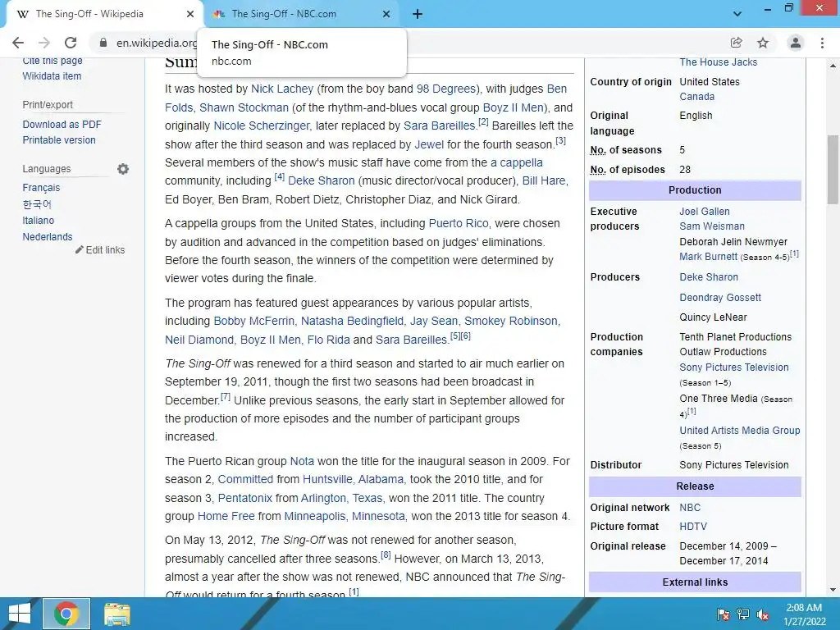This screenshot has height=630, width=840.
Task: Open a new tab with the plus button
Action: pyautogui.click(x=418, y=14)
